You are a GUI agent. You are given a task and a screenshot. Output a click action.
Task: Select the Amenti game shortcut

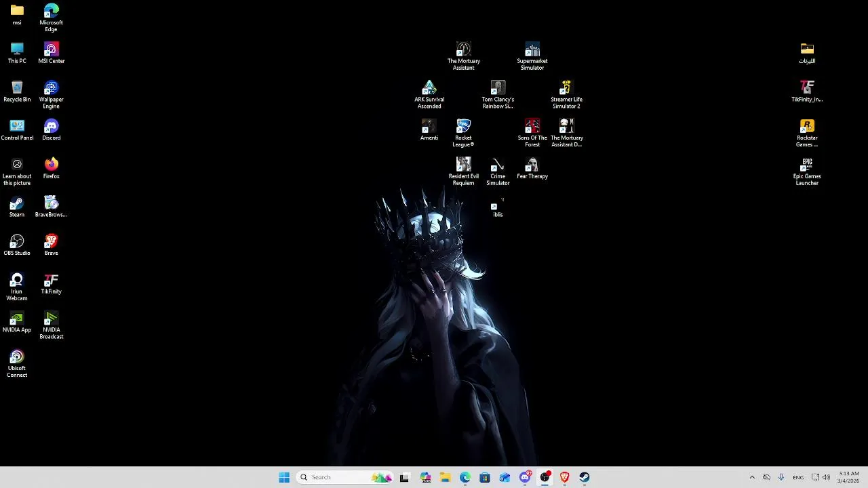pyautogui.click(x=429, y=130)
